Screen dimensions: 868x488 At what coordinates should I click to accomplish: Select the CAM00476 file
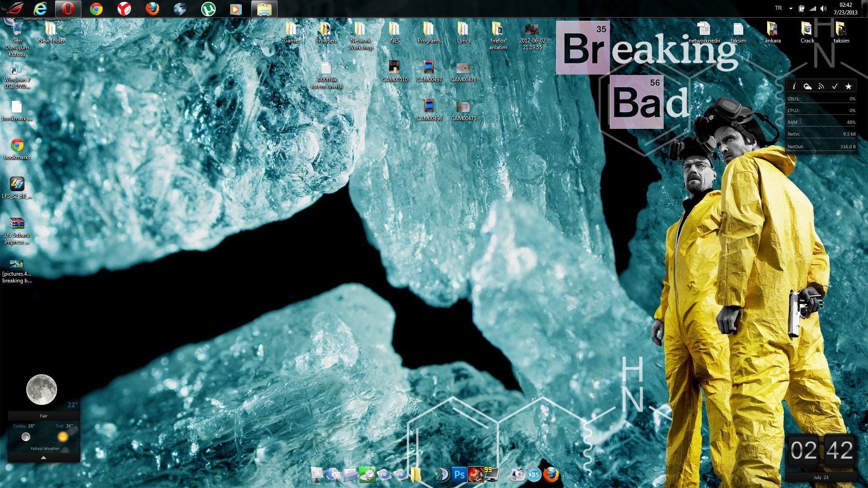pos(463,71)
